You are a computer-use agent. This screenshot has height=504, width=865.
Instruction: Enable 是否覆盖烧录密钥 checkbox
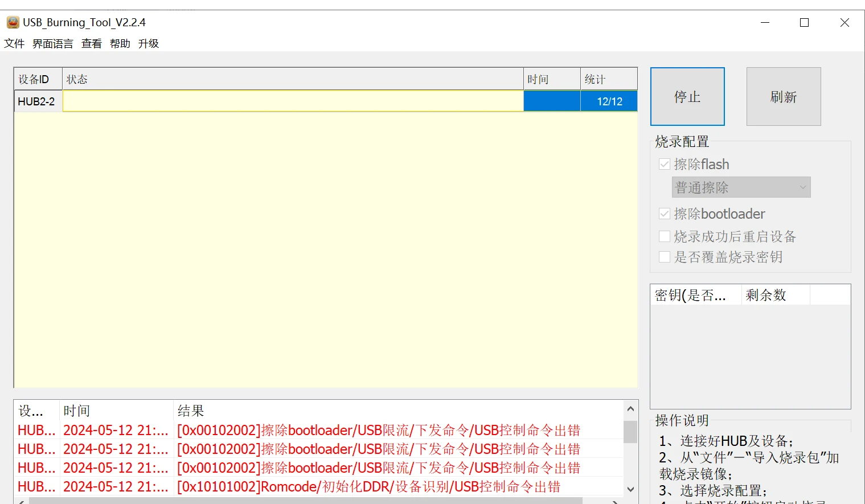[x=664, y=257]
